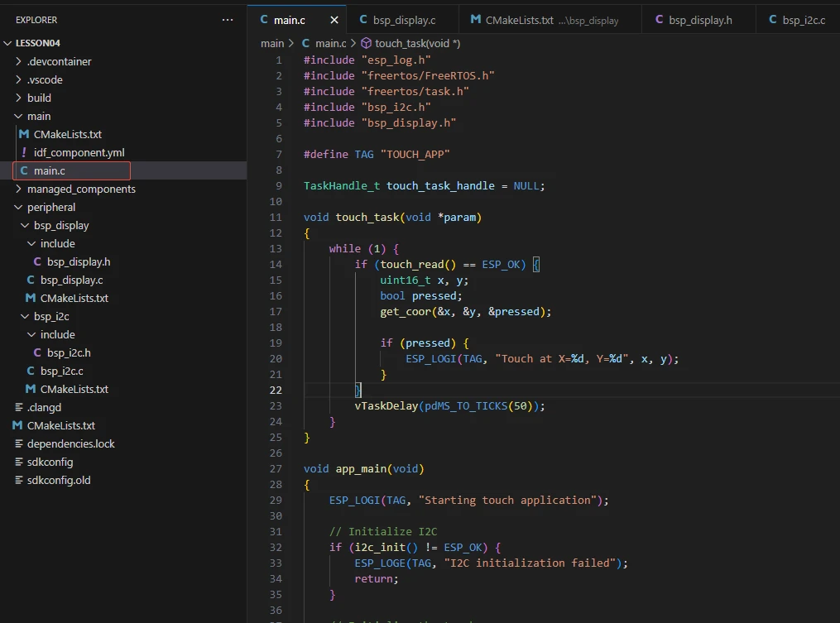This screenshot has height=623, width=840.
Task: Click line number 22 in gutter
Action: (275, 390)
